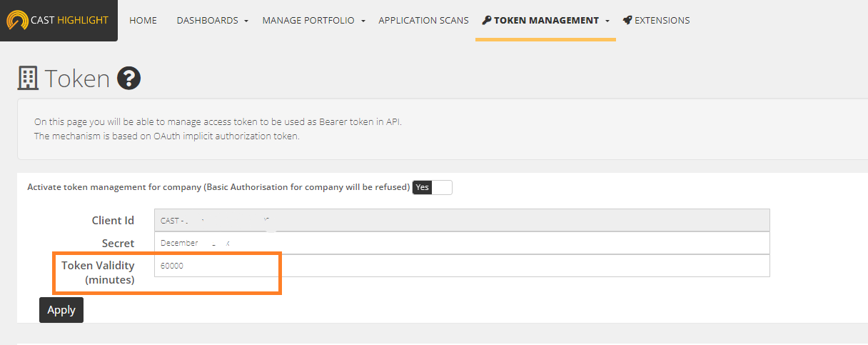Click the 'OAuth implicit authorization token' description line
The width and height of the screenshot is (868, 345).
click(166, 136)
